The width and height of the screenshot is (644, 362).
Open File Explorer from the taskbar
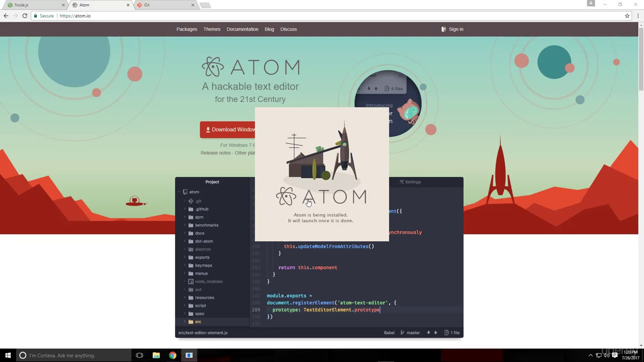(156, 355)
